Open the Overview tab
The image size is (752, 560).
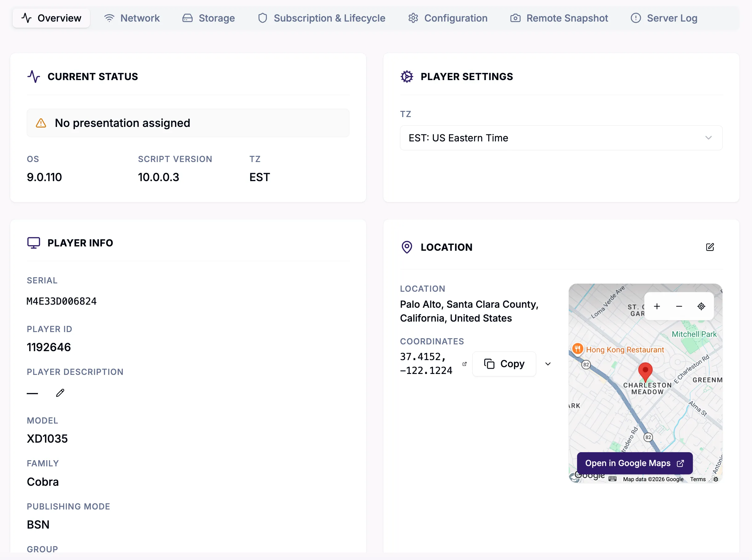(51, 18)
